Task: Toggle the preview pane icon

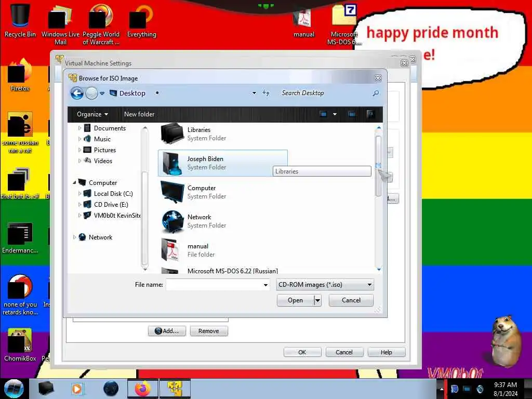Action: pos(352,114)
